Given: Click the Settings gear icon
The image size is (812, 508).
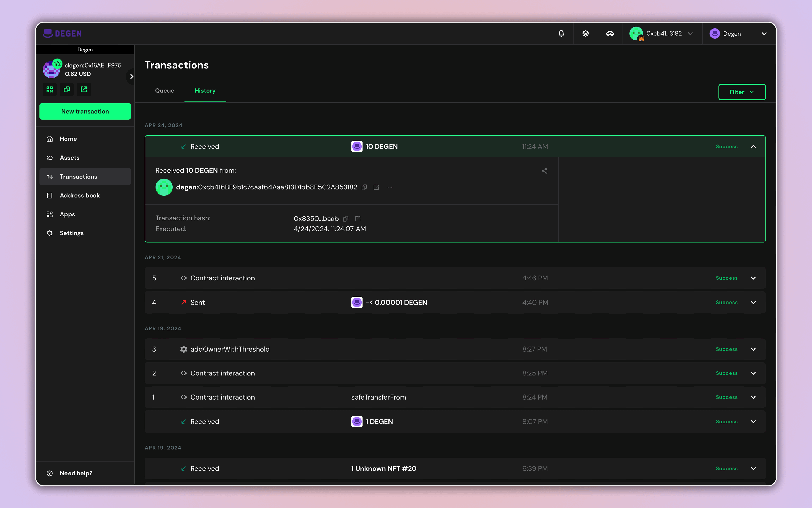Looking at the screenshot, I should point(50,233).
